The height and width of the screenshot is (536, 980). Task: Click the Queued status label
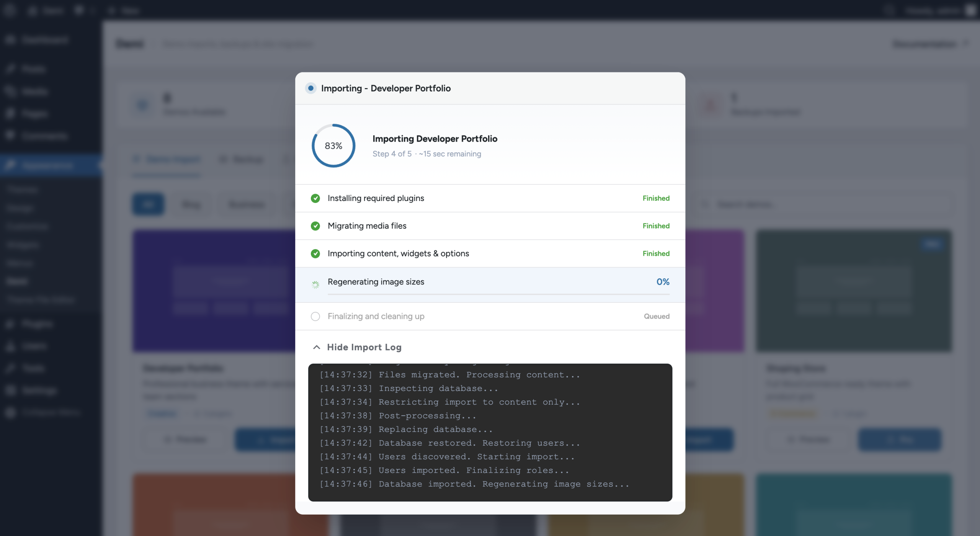tap(657, 316)
